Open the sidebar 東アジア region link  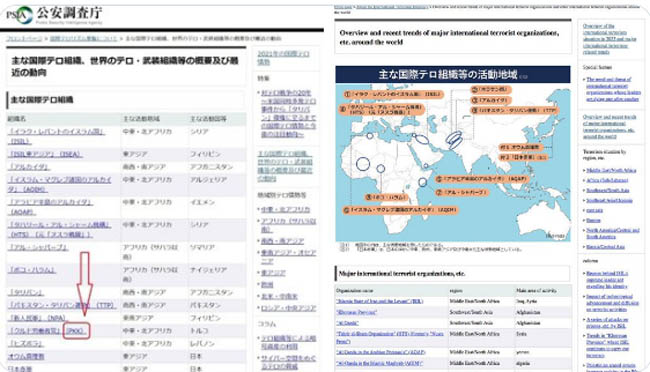click(273, 273)
